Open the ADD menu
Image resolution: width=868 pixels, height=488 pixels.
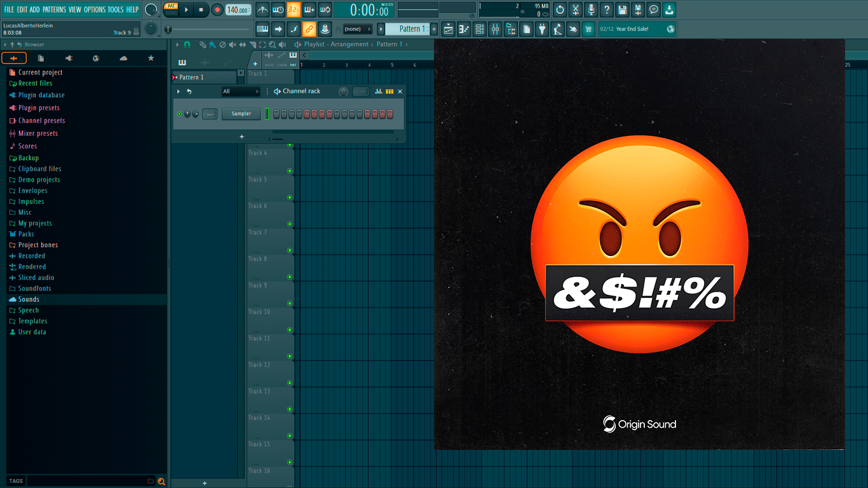35,10
